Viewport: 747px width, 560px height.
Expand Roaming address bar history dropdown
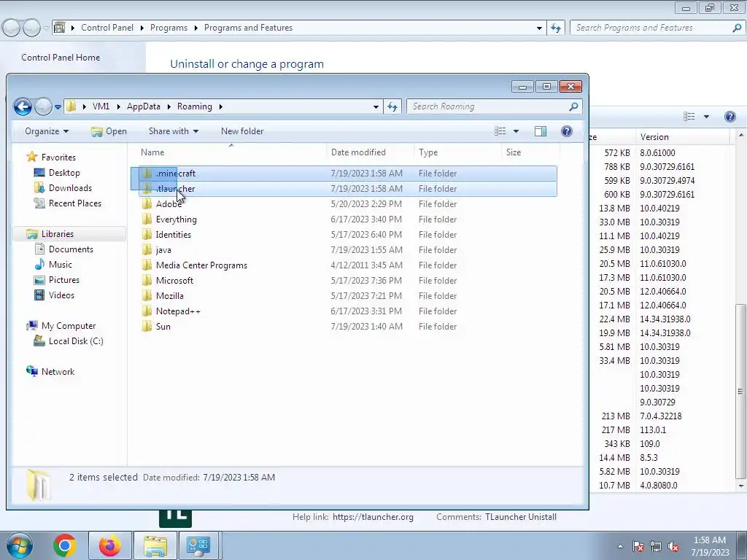click(376, 106)
